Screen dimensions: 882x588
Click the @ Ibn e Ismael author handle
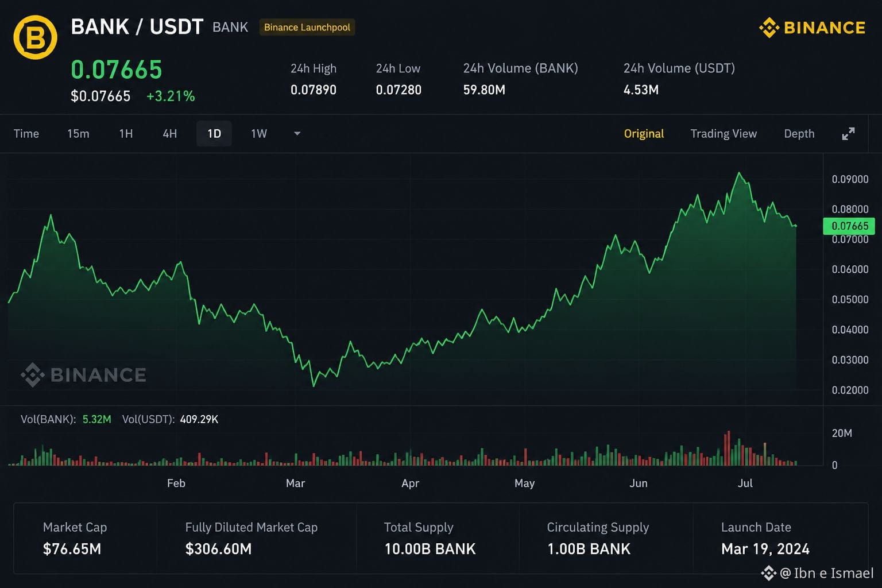pos(827,573)
